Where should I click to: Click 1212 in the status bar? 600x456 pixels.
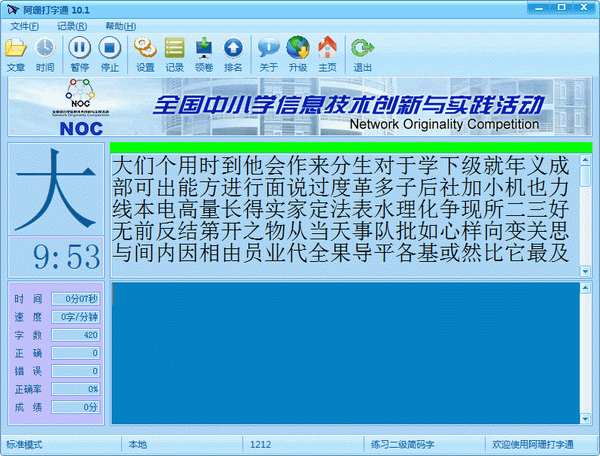[x=260, y=445]
